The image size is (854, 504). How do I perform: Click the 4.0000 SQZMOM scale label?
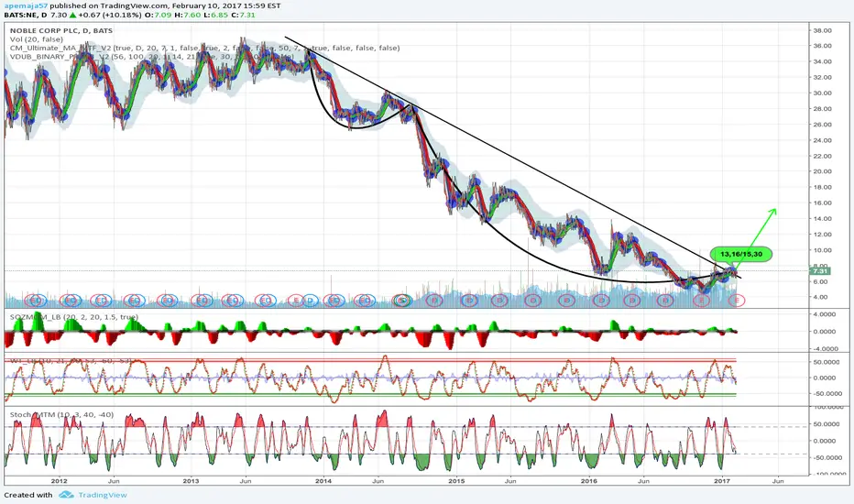[826, 314]
